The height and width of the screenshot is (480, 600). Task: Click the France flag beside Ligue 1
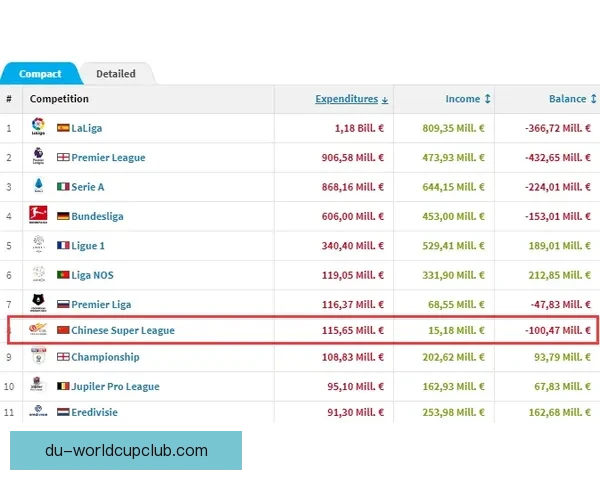coord(63,245)
